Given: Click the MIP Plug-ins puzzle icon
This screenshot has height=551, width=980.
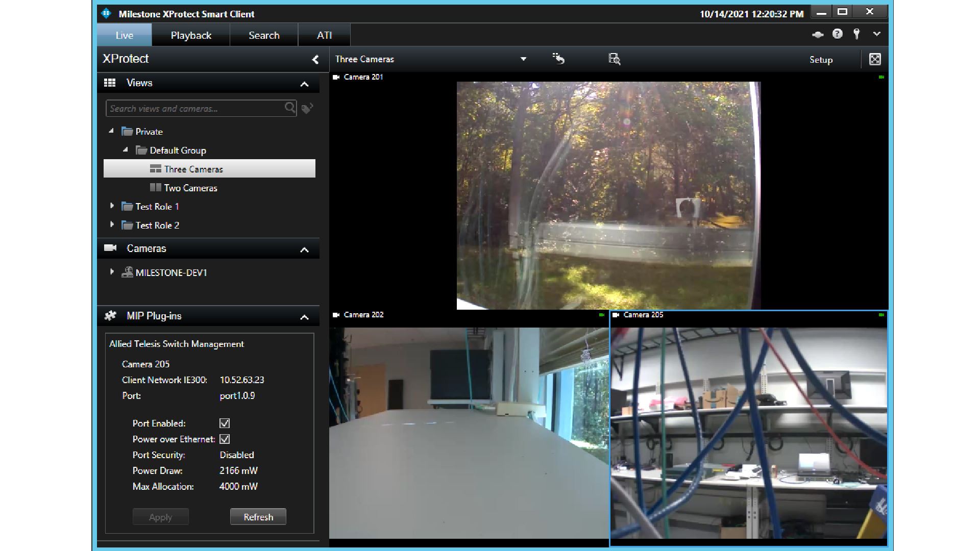Looking at the screenshot, I should [110, 316].
